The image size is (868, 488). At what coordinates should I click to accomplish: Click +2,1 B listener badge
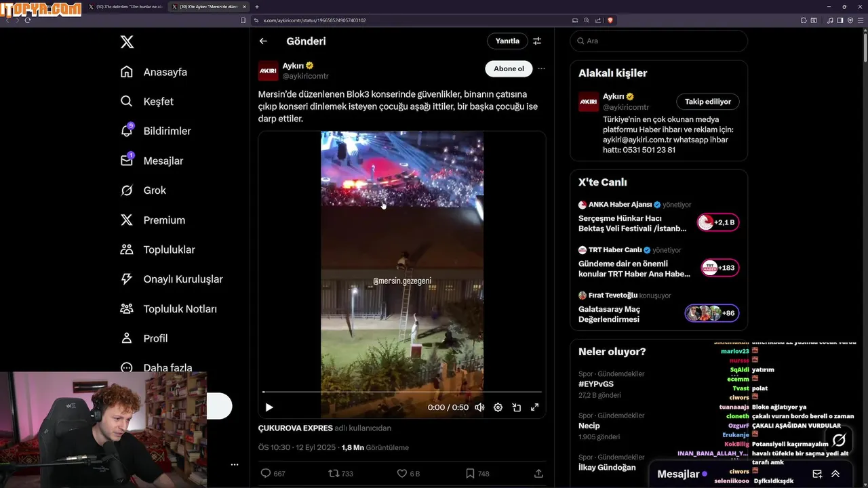tap(718, 222)
